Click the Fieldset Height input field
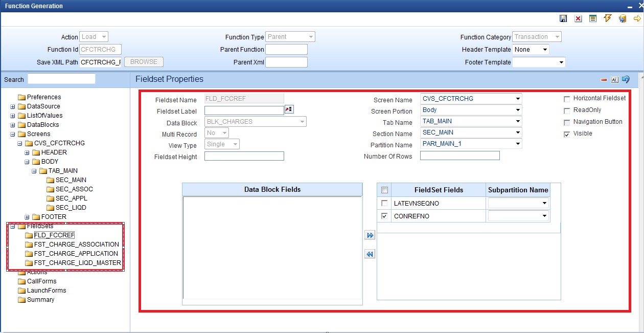 244,156
